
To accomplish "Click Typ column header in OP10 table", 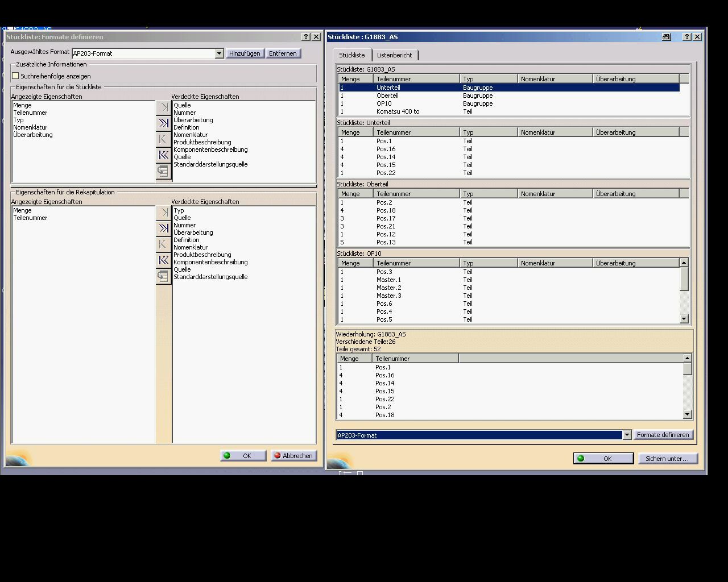I will (x=489, y=263).
